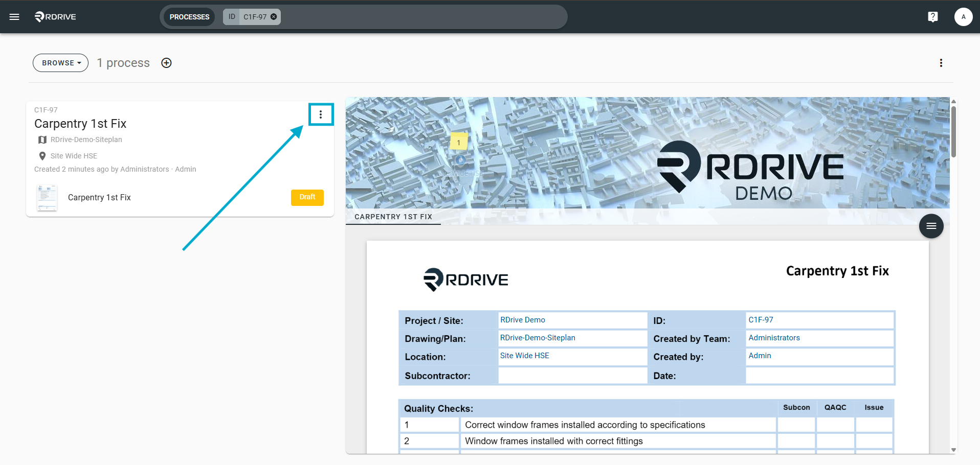Click the siteplan map icon on card
Viewport: 980px width, 465px height.
coord(42,139)
